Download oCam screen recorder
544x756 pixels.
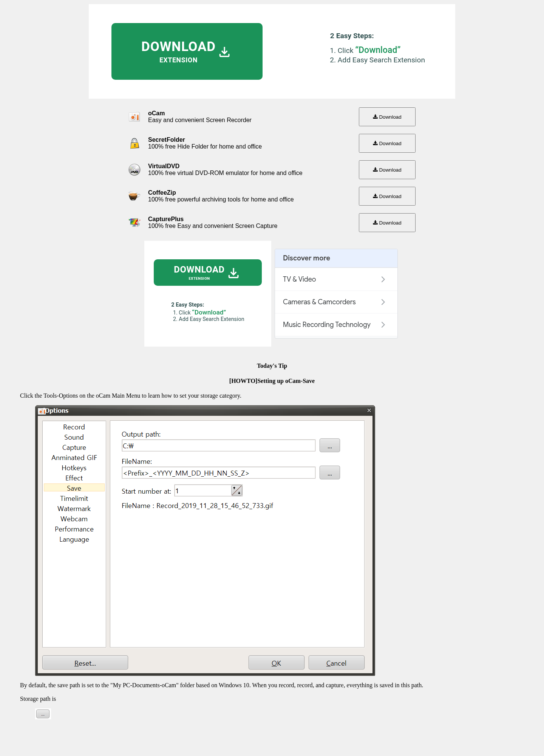pos(387,117)
